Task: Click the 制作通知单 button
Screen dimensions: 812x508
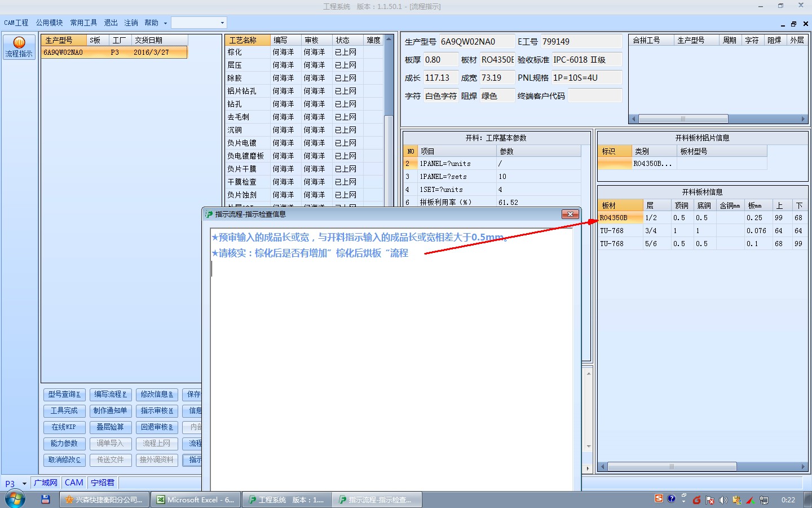Action: pyautogui.click(x=111, y=411)
